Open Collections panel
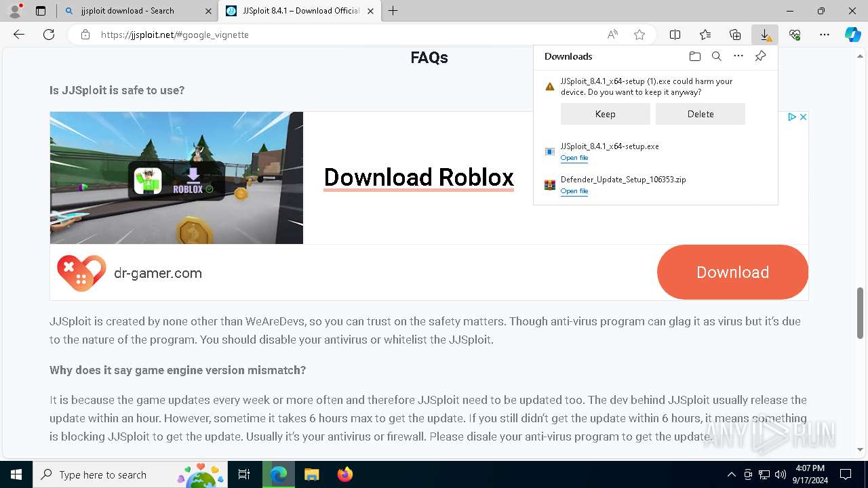This screenshot has height=488, width=868. (x=735, y=35)
